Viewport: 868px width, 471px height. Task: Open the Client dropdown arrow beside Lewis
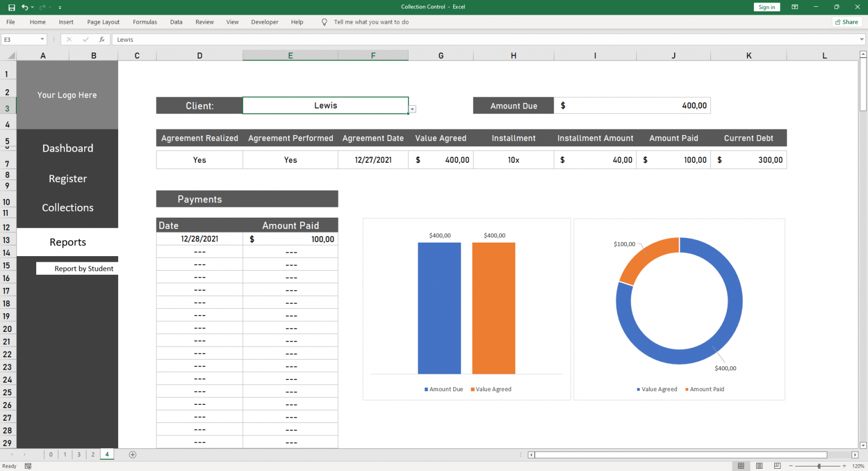(413, 109)
